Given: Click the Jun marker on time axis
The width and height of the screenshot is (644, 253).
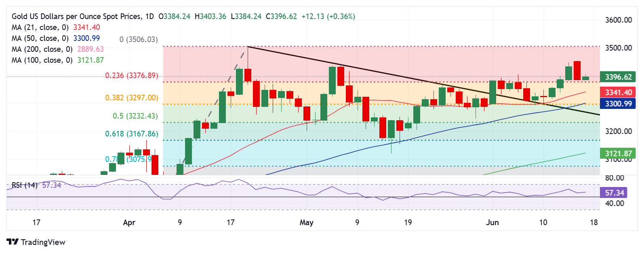Looking at the screenshot, I should tap(492, 222).
